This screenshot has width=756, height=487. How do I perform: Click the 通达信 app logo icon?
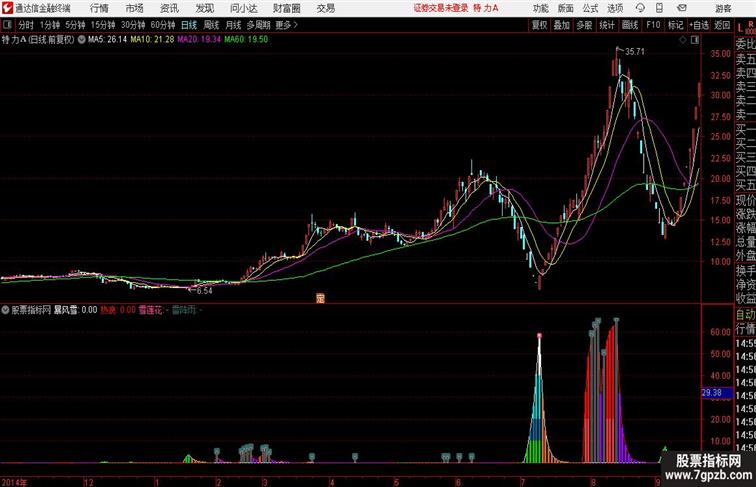pyautogui.click(x=7, y=8)
